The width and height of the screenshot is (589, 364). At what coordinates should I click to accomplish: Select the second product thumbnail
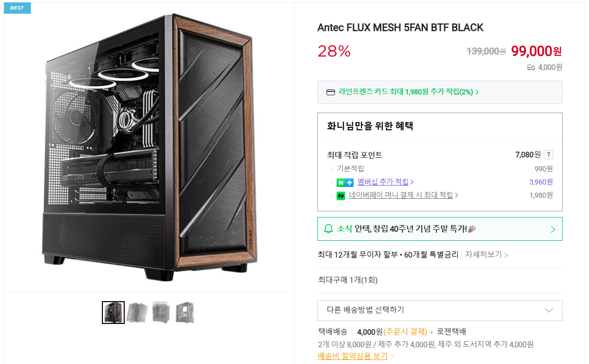137,312
